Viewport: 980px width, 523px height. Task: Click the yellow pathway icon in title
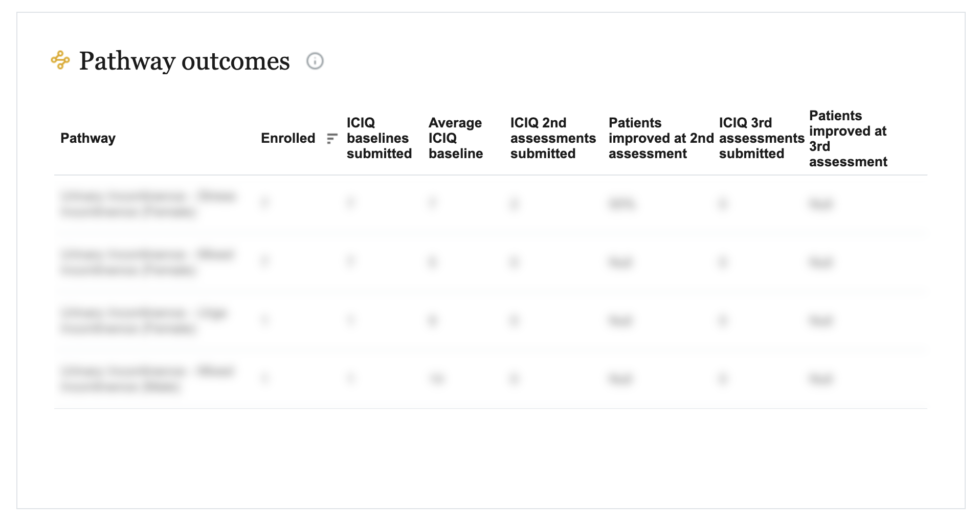pos(60,60)
